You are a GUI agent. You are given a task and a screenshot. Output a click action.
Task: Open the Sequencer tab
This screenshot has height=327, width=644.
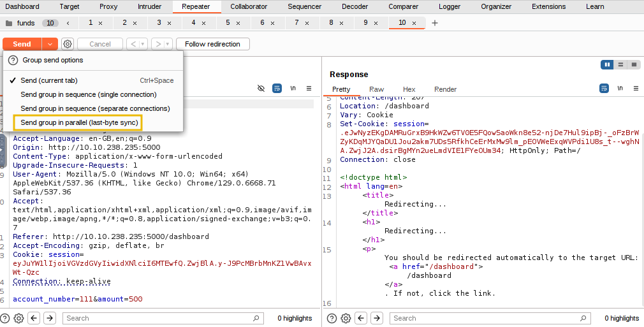304,6
